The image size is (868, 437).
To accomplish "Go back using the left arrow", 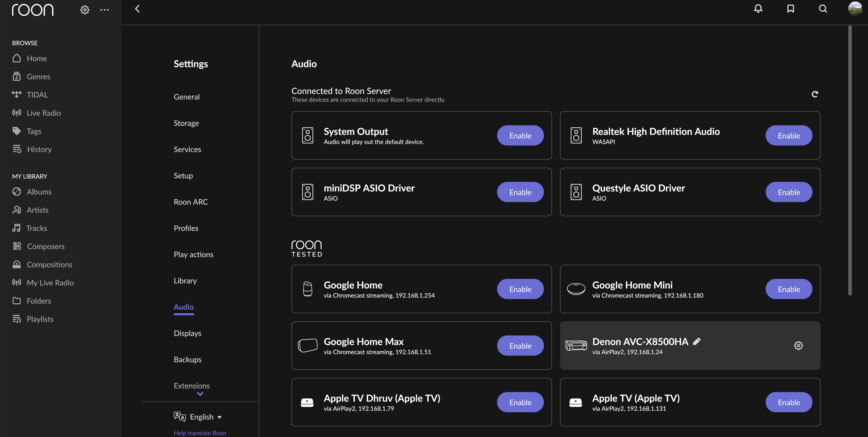I will (137, 9).
